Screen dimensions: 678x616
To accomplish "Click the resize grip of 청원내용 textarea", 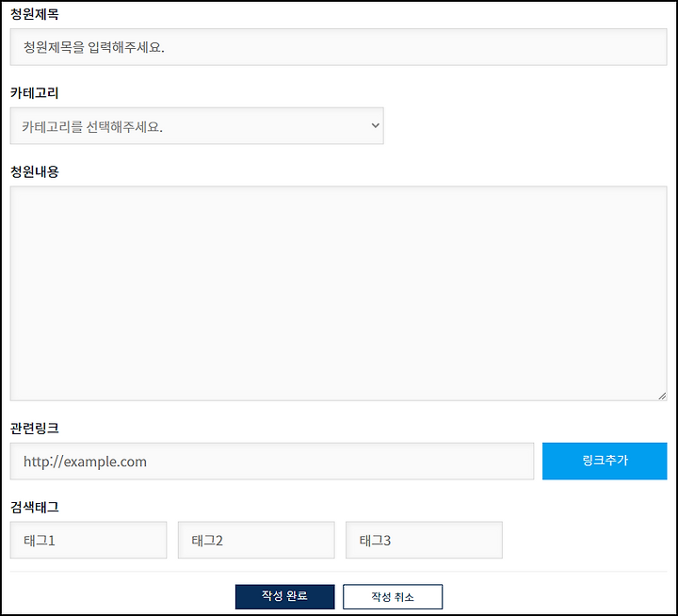I will point(662,396).
